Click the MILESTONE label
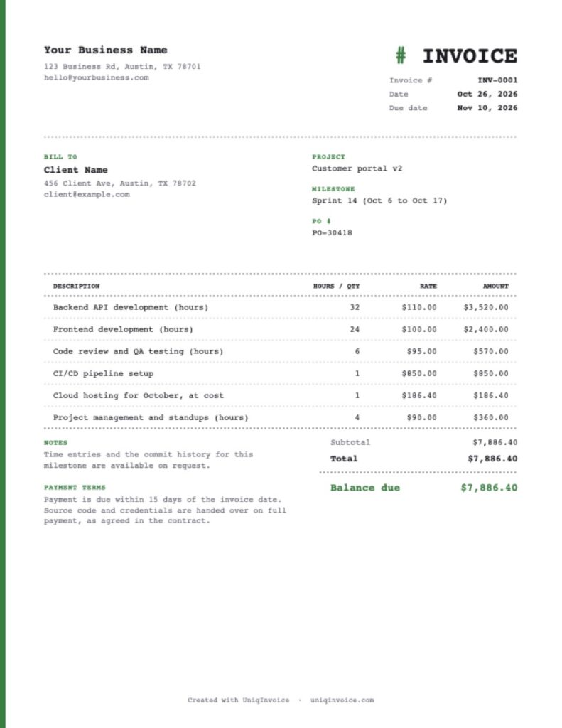The image size is (562, 728). [333, 189]
